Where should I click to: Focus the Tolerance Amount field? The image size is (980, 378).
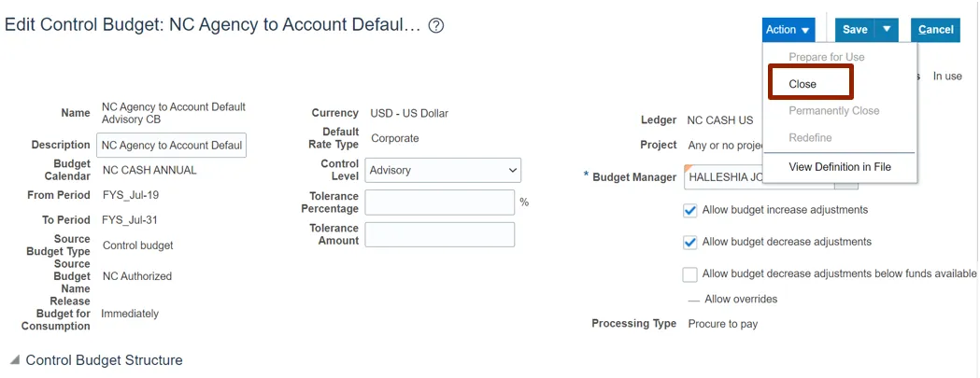point(439,234)
